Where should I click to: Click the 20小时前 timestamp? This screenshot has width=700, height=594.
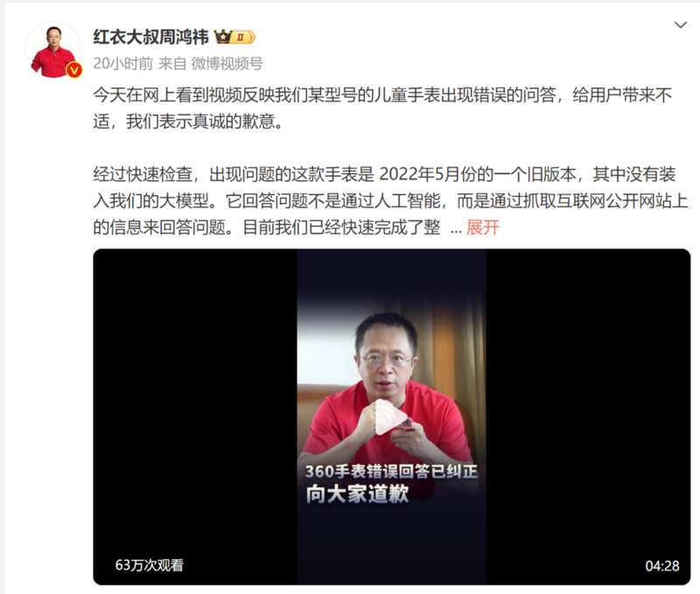[122, 63]
